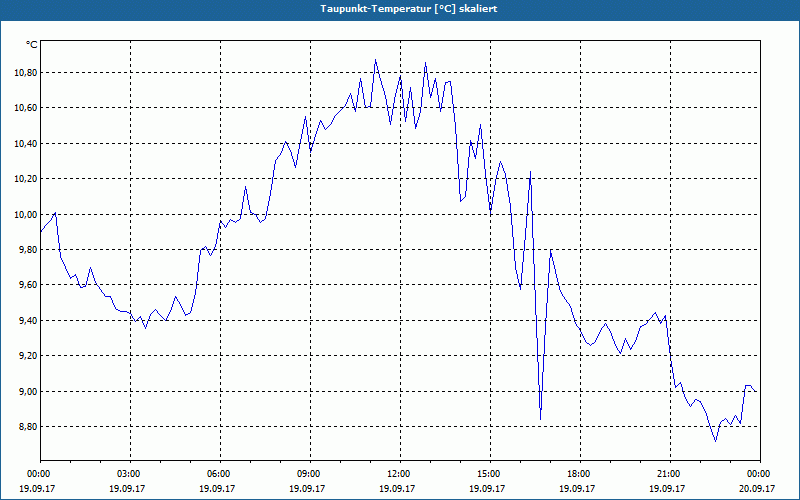Click the 10,60 y-axis label
The image size is (800, 500).
click(x=26, y=108)
